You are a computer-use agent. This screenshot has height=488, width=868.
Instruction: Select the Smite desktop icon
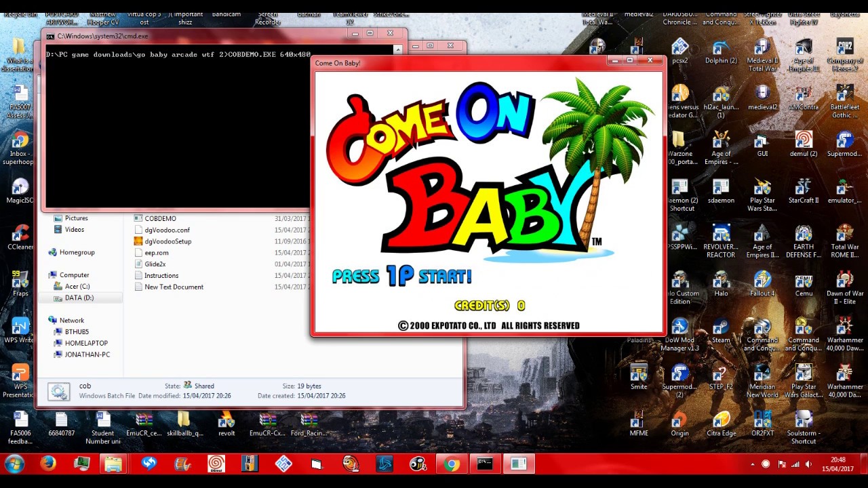[638, 378]
